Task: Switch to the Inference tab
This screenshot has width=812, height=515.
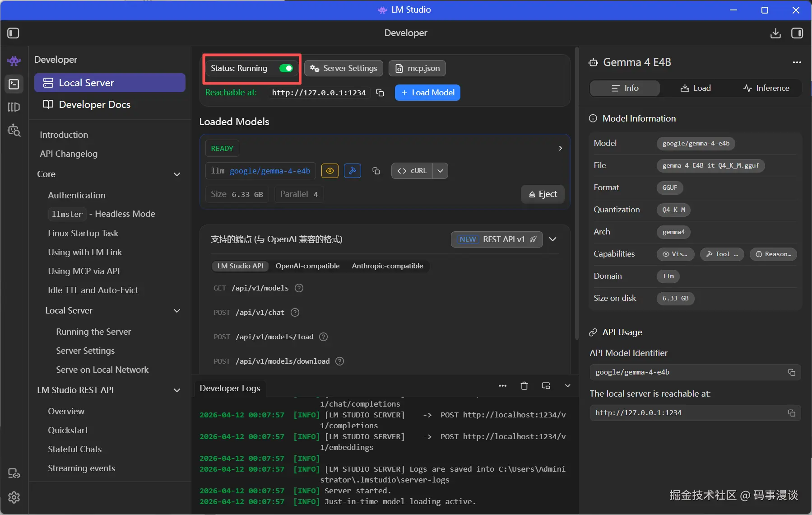Action: coord(766,88)
